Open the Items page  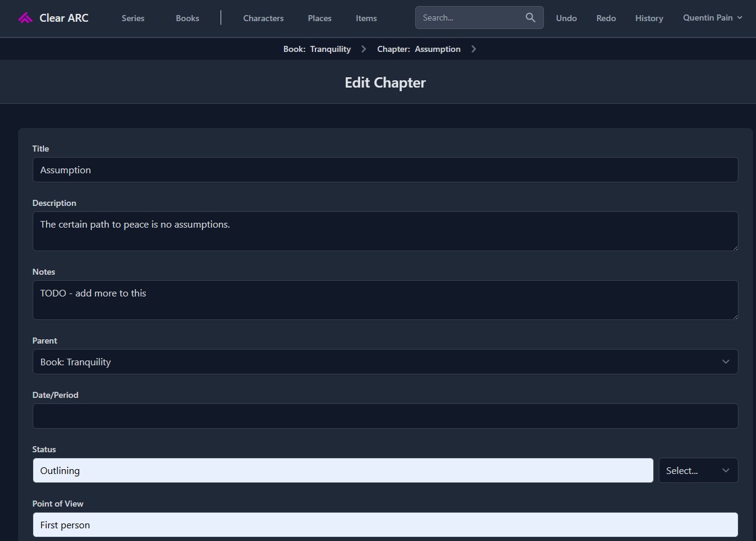366,18
